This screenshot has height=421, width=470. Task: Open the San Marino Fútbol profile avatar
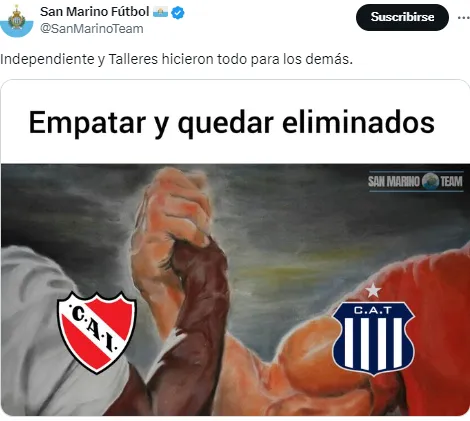pos(16,21)
